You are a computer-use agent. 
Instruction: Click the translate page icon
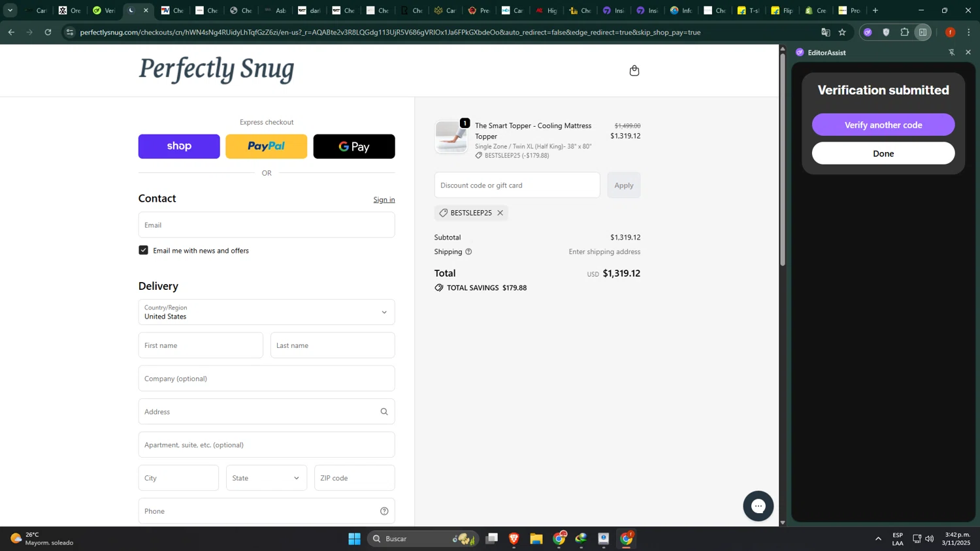point(826,32)
